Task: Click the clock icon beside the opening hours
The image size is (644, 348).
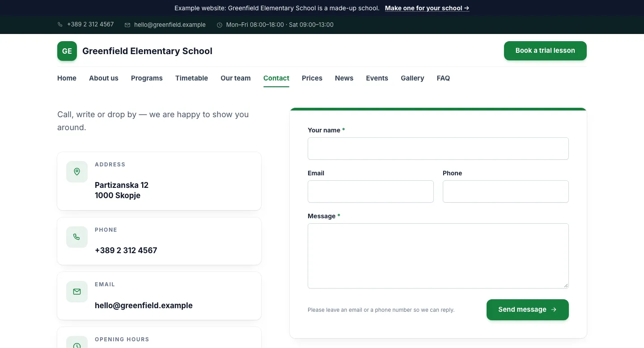Action: pyautogui.click(x=220, y=25)
